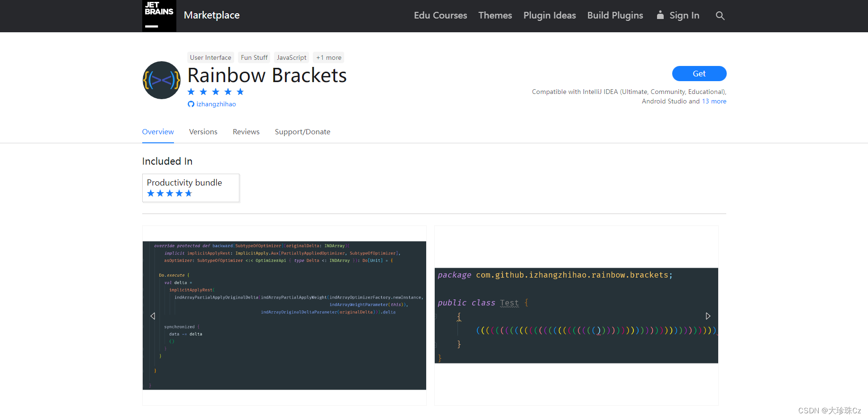Switch to the Overview tab

pos(158,132)
